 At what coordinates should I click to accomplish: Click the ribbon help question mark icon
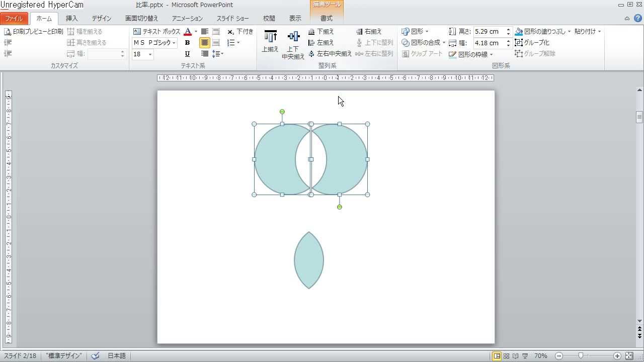coord(637,18)
